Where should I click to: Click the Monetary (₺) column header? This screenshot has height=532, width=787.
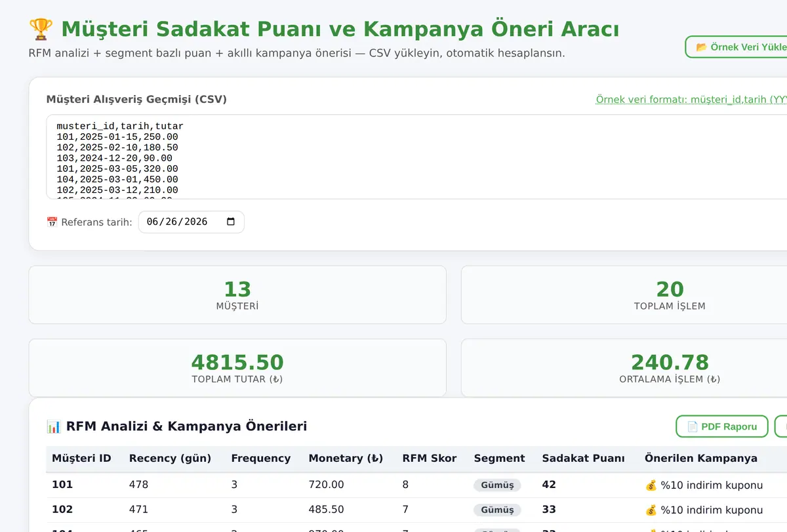[346, 459]
